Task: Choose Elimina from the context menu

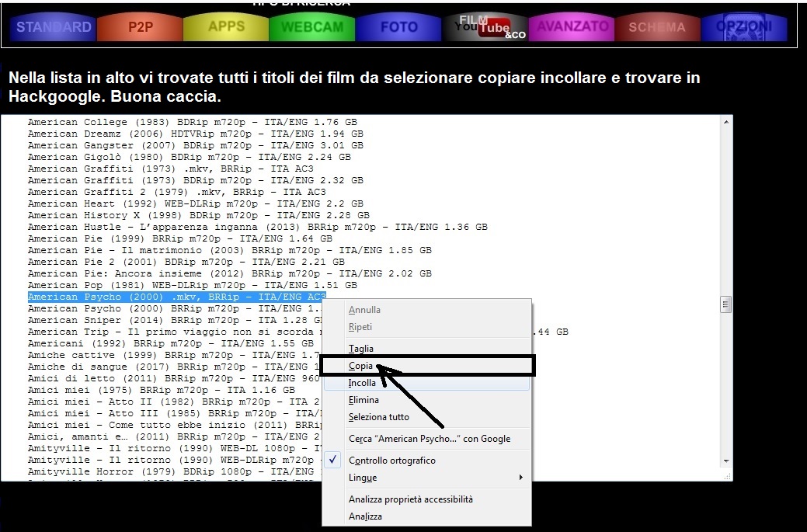Action: pos(426,400)
